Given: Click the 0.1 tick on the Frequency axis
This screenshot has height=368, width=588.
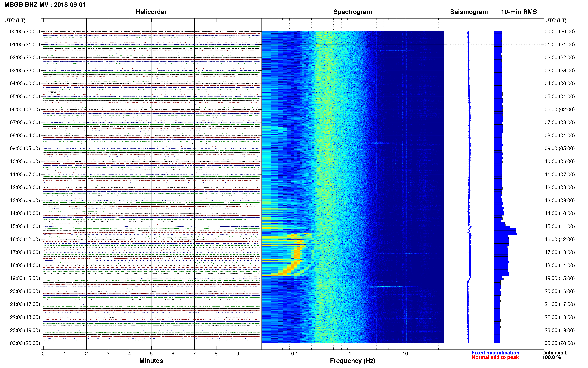Looking at the screenshot, I should (x=295, y=354).
